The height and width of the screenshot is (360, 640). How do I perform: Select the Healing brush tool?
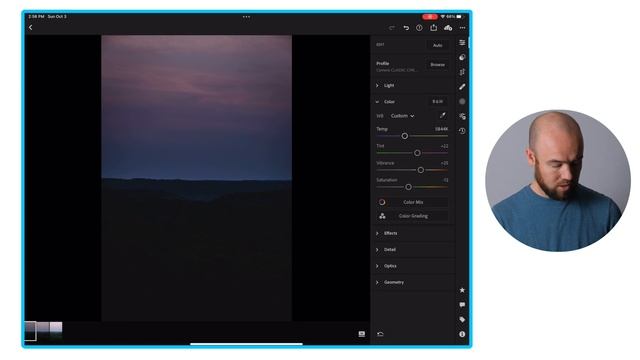coord(462,87)
